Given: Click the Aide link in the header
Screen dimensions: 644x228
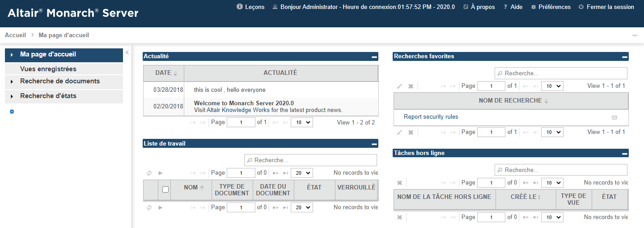Looking at the screenshot, I should click(517, 7).
